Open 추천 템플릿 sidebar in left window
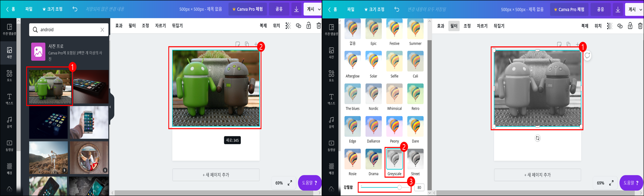This screenshot has height=196, width=644. (9, 29)
